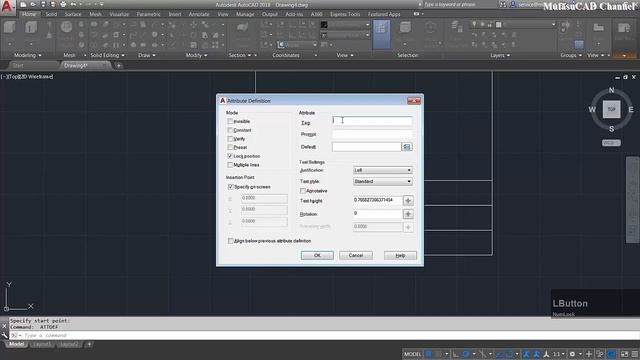Image resolution: width=640 pixels, height=360 pixels.
Task: Enable the Constant mode checkbox
Action: pos(230,130)
